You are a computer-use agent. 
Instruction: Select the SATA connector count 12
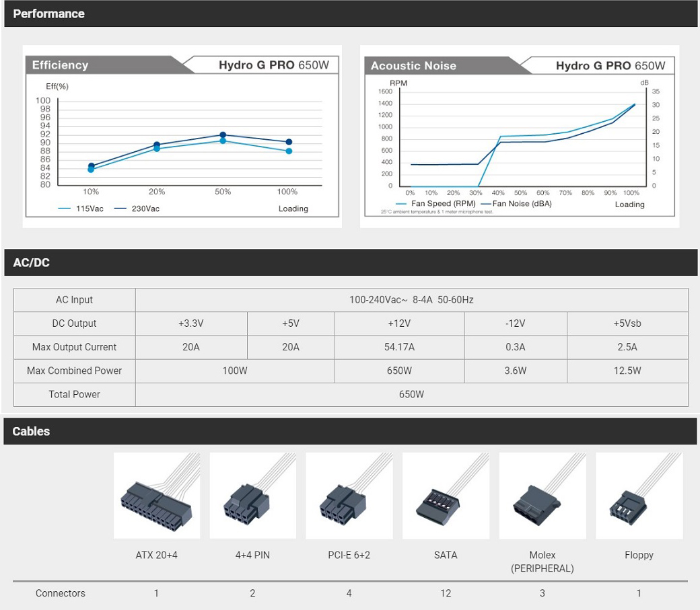click(446, 593)
